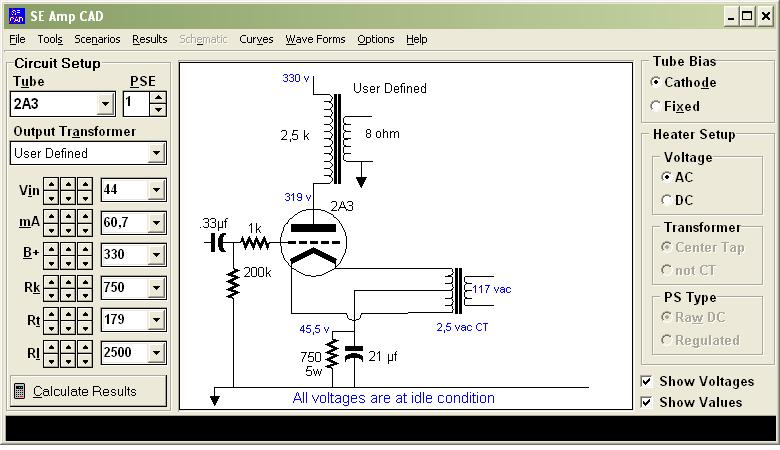The image size is (780, 450).
Task: Open the Wave Forms menu
Action: 315,39
